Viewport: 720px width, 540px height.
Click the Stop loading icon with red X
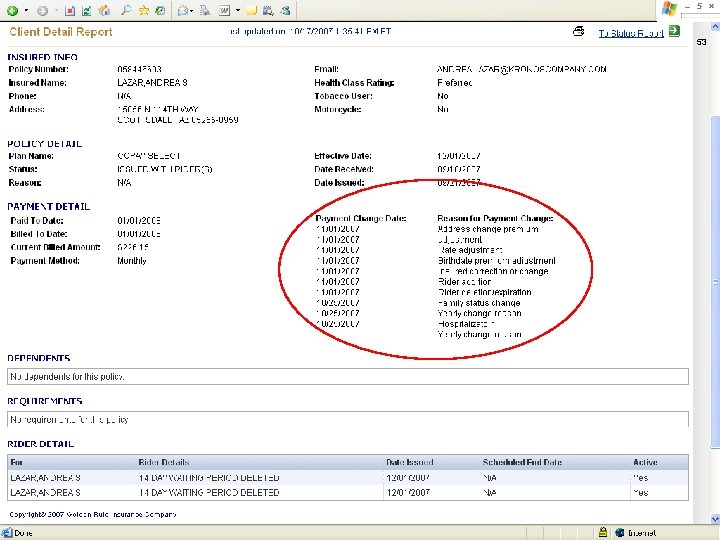click(70, 10)
